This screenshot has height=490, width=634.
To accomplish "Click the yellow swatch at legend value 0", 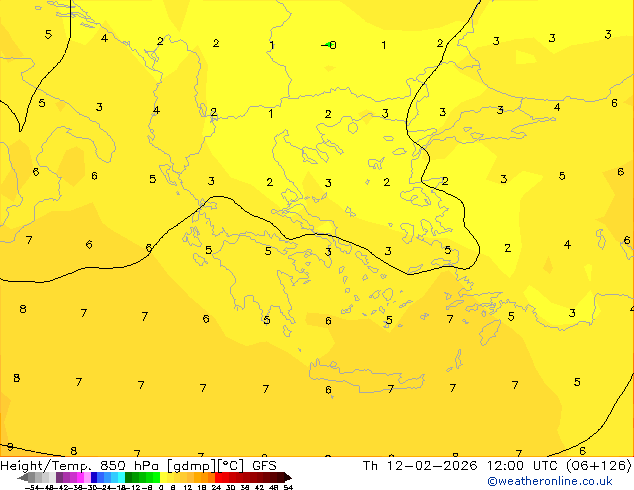I will pyautogui.click(x=163, y=477).
